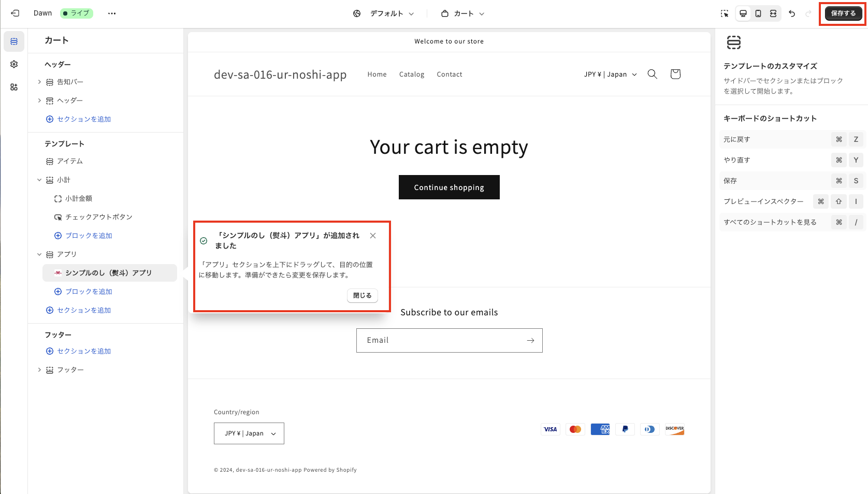Click the globe icon beside デフォルト
868x494 pixels.
point(357,13)
